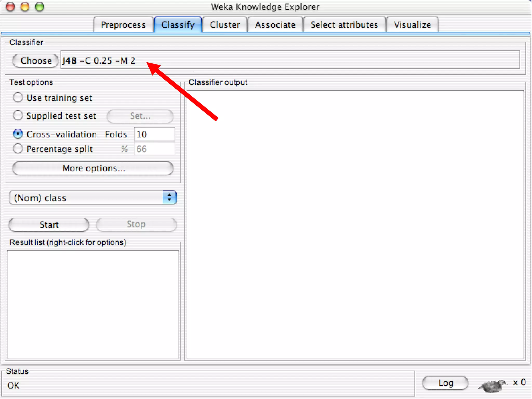Open the Log window

(x=445, y=383)
